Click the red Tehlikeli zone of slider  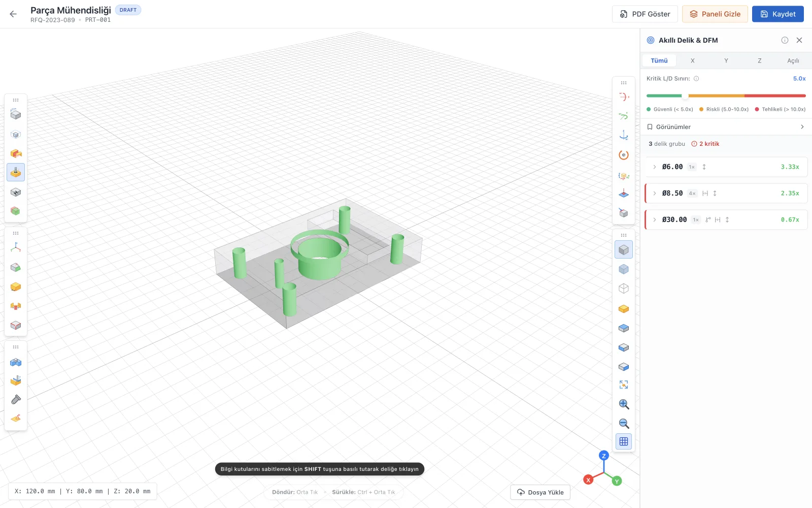(x=775, y=96)
